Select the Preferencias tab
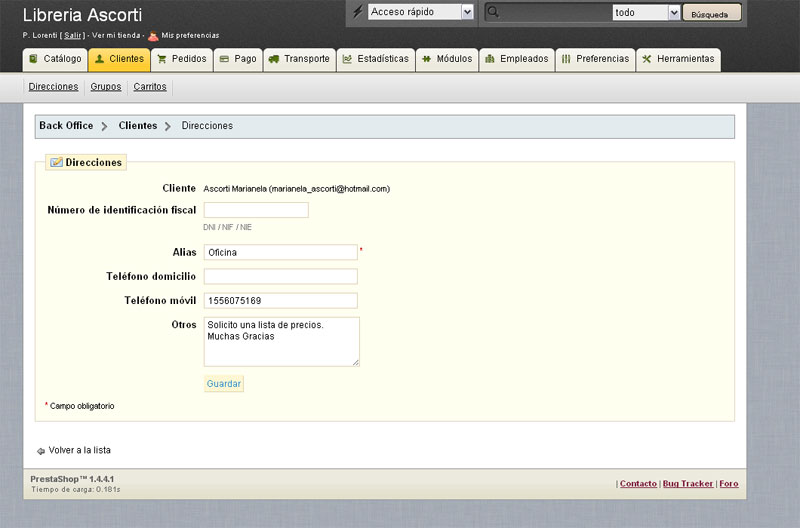The width and height of the screenshot is (800, 528). point(595,59)
